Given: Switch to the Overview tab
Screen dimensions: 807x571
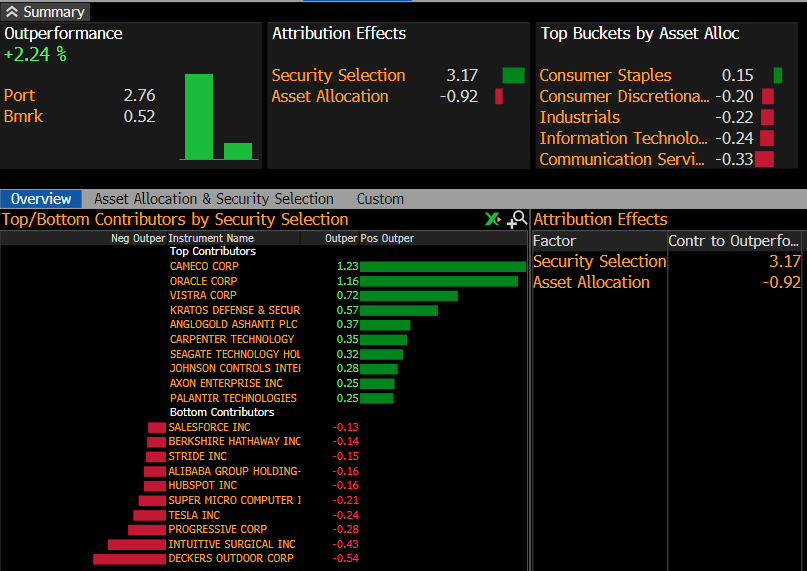Looking at the screenshot, I should [x=41, y=199].
